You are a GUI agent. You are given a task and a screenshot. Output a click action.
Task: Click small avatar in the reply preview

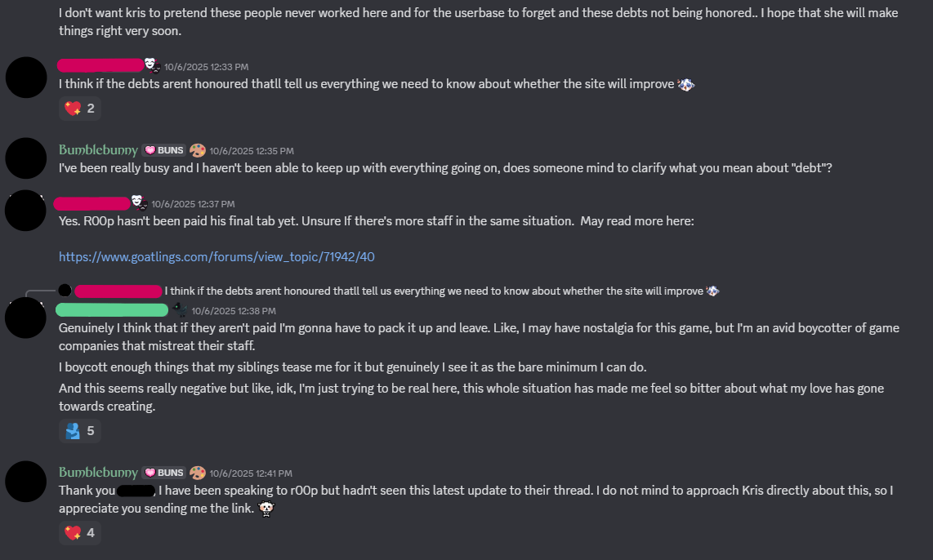pyautogui.click(x=65, y=291)
